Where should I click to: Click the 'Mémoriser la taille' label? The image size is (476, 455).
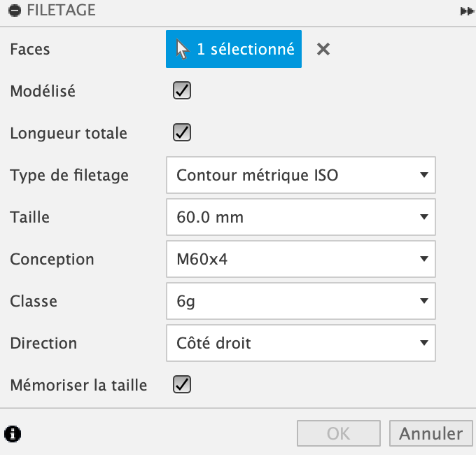[78, 385]
